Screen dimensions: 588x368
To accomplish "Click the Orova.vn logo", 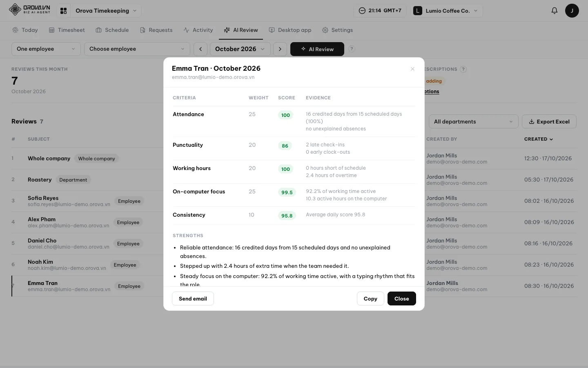I will point(29,10).
